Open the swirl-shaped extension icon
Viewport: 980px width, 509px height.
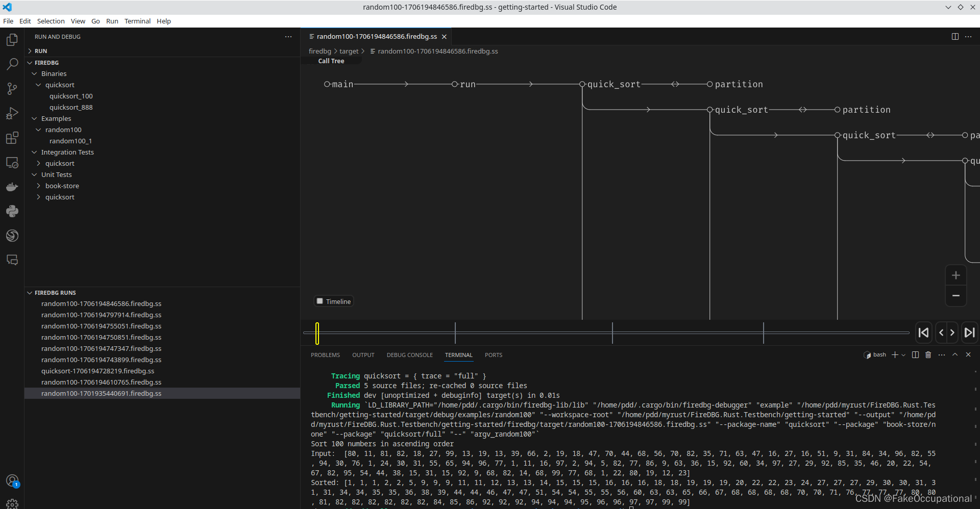12,236
